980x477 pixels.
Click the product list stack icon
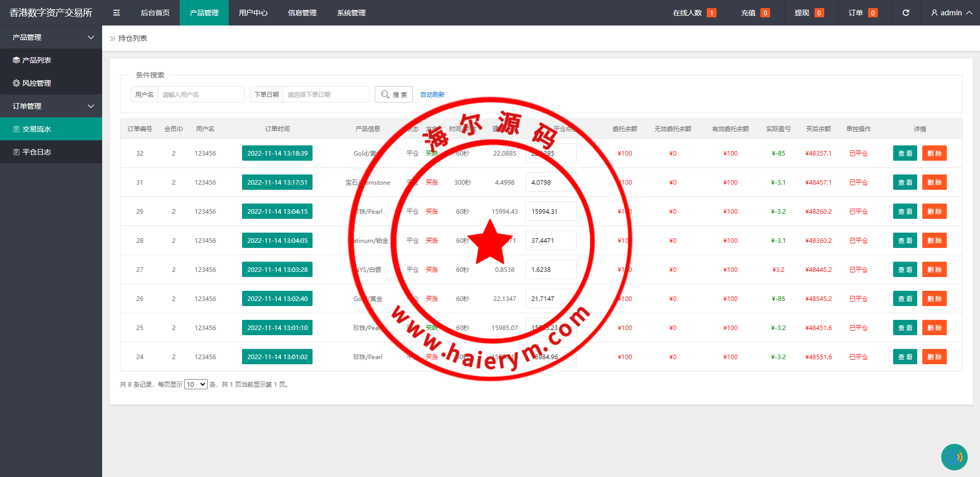[x=16, y=60]
